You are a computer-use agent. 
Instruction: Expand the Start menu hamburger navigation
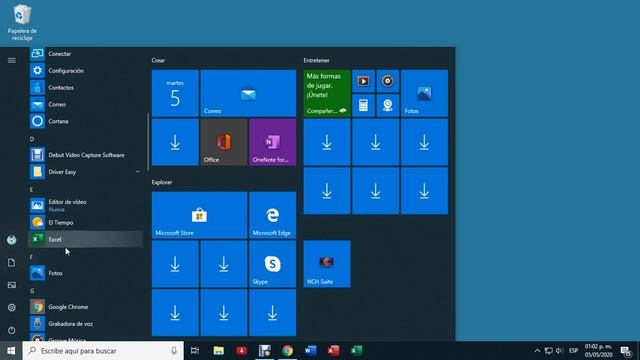click(x=11, y=60)
